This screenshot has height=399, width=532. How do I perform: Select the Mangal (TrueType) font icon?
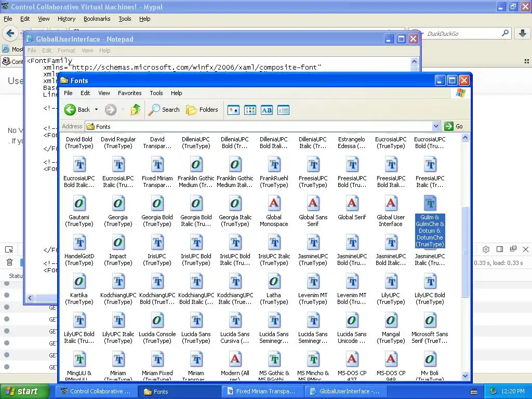click(391, 320)
